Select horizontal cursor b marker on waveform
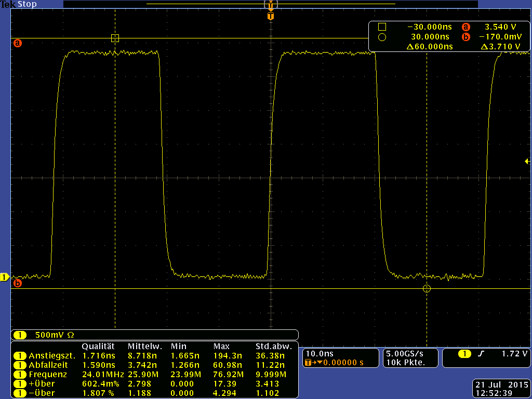Screen dimensions: 532x399 tap(17, 283)
